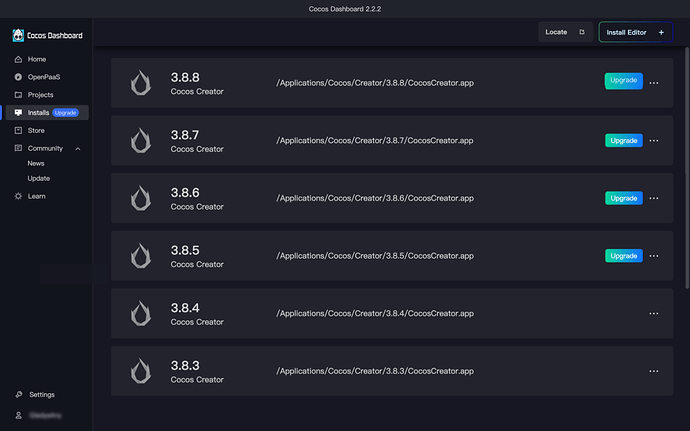Open the OpenPaaS sidebar section
The width and height of the screenshot is (690, 431).
tap(47, 77)
